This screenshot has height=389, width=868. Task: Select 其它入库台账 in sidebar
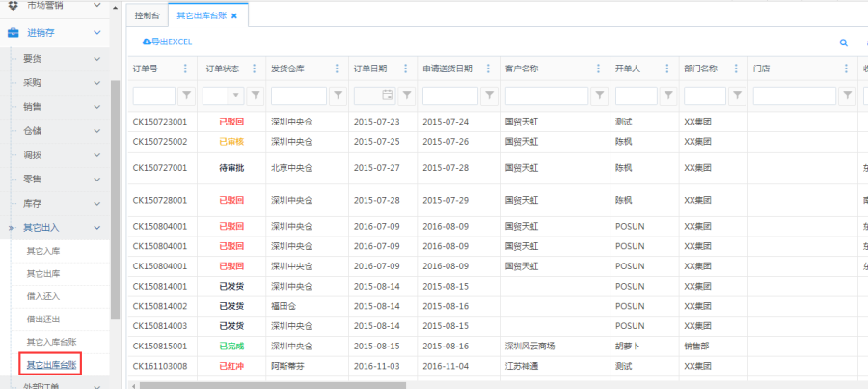click(x=52, y=342)
